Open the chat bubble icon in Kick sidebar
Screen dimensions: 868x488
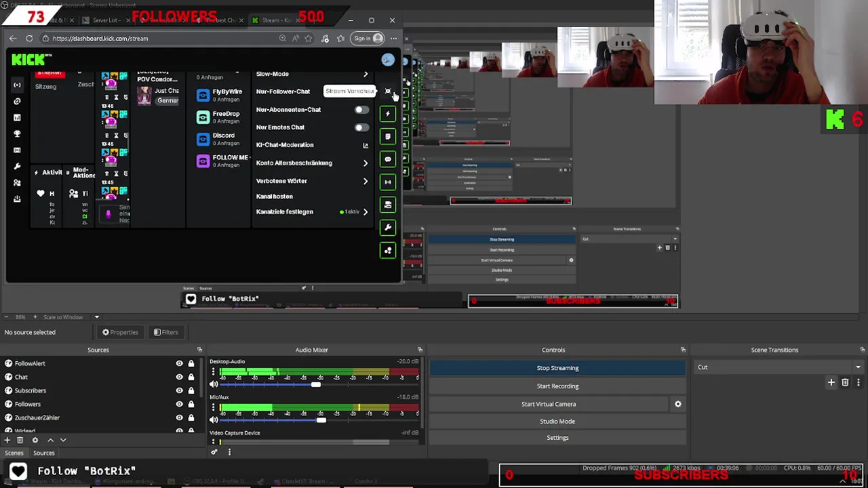point(388,159)
